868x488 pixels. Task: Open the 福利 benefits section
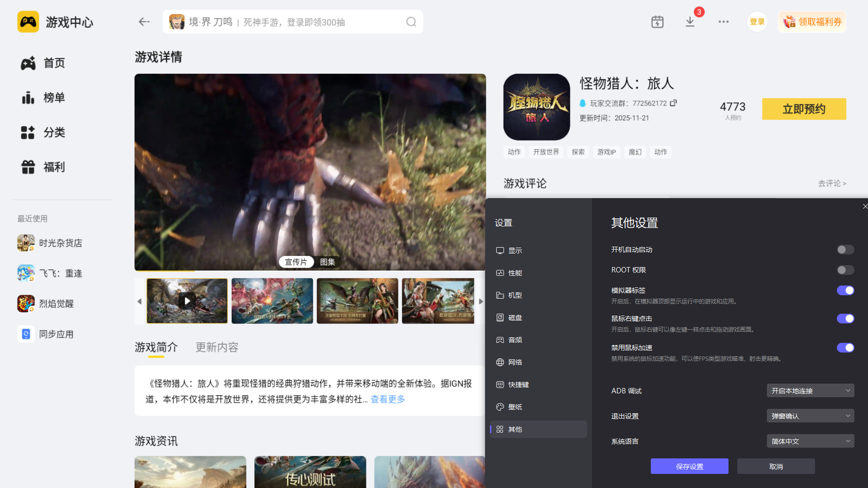click(x=53, y=167)
